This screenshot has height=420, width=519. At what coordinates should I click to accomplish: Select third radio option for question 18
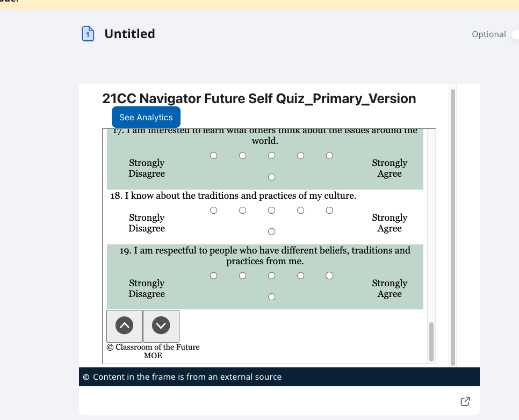point(271,211)
